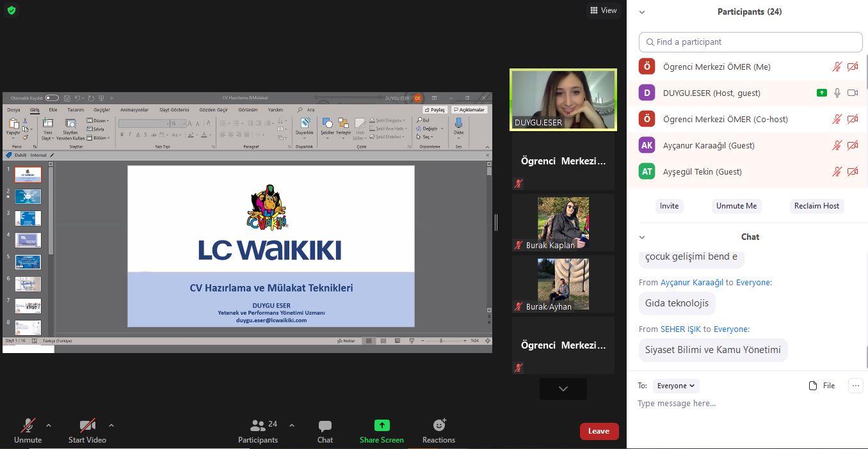Screen dimensions: 868x449
Task: Click the File attachment icon in chat
Action: pos(814,386)
